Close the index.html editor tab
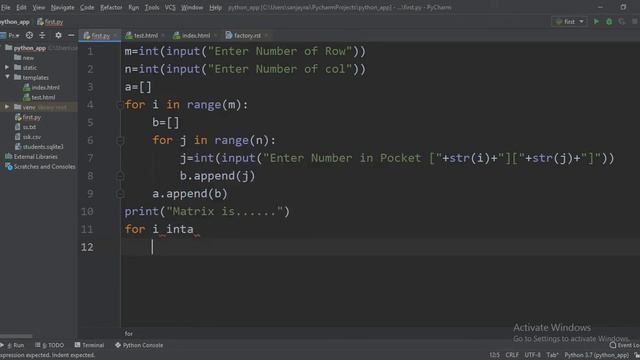640x360 pixels. pos(216,36)
